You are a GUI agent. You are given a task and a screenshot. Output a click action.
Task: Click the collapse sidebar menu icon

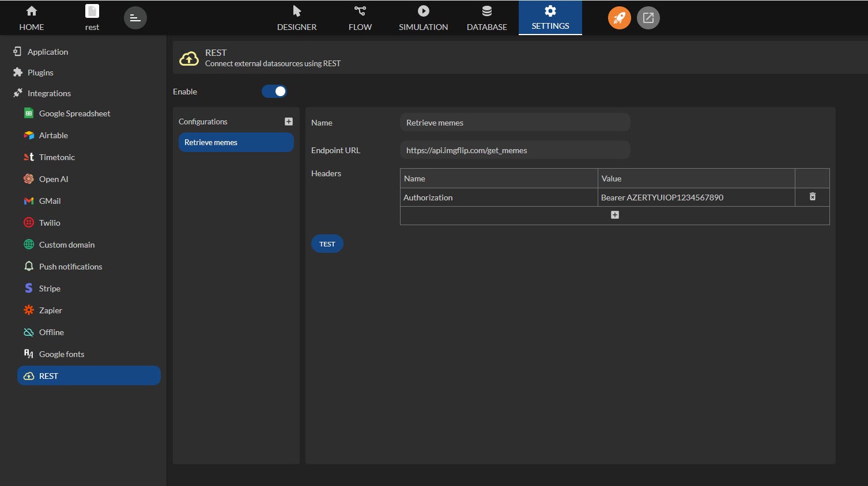pyautogui.click(x=135, y=18)
